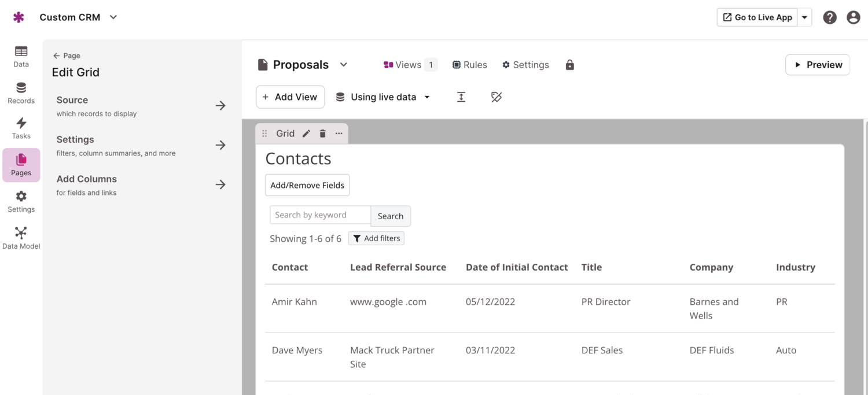This screenshot has width=868, height=395.
Task: Switch to the Views tab
Action: click(409, 65)
